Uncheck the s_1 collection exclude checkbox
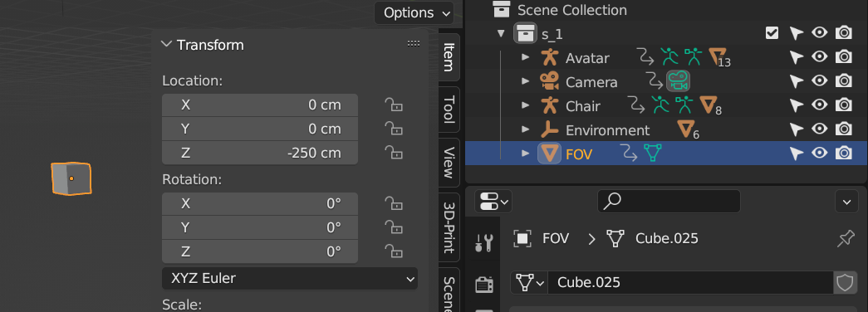The height and width of the screenshot is (312, 868). 772,33
